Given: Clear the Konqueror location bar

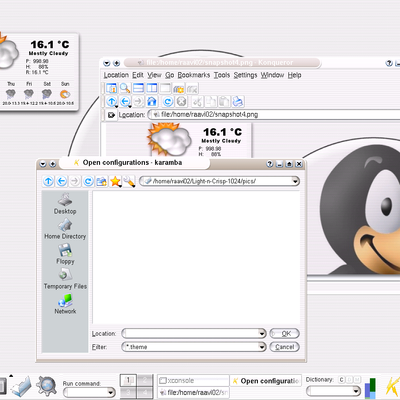Looking at the screenshot, I should tap(111, 115).
